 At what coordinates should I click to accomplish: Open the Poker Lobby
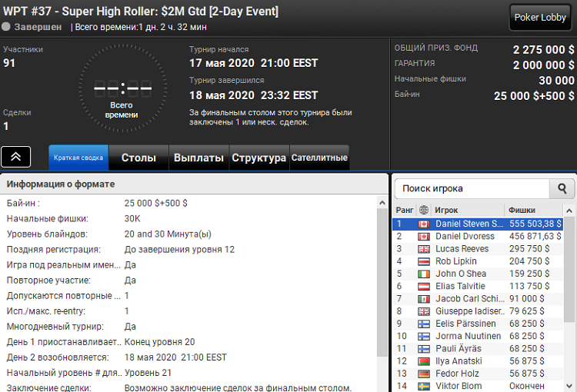pos(540,17)
